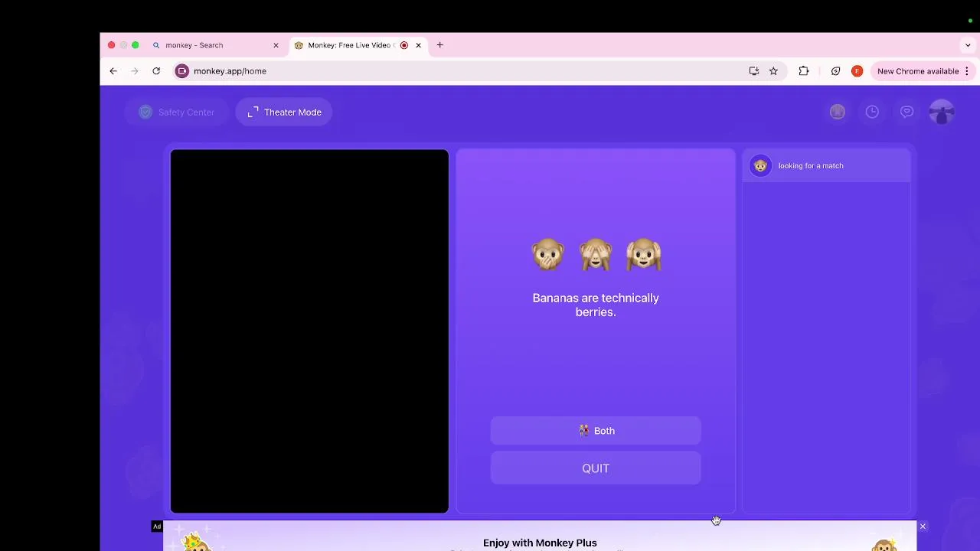Open the user profile avatar
The height and width of the screenshot is (551, 980).
(x=942, y=112)
